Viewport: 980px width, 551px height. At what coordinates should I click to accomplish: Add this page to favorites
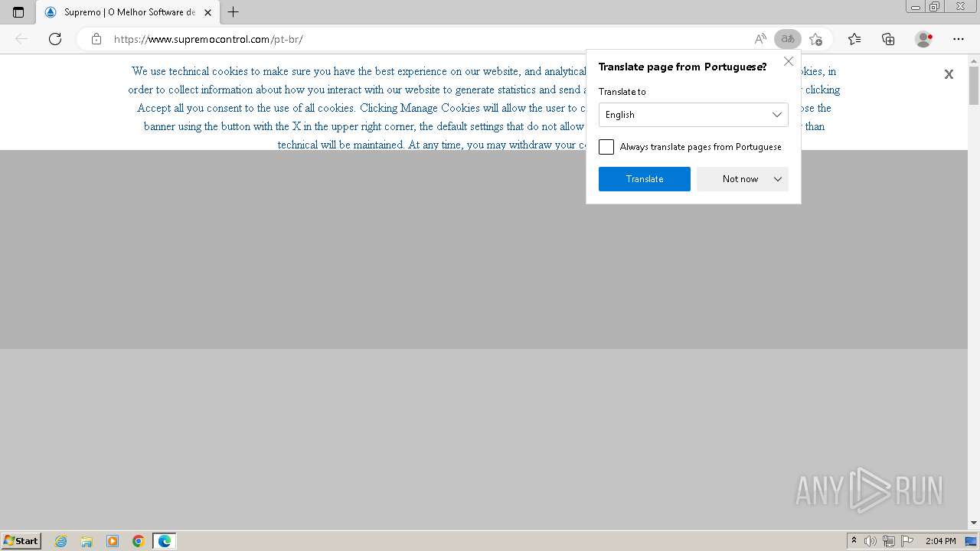pyautogui.click(x=816, y=39)
